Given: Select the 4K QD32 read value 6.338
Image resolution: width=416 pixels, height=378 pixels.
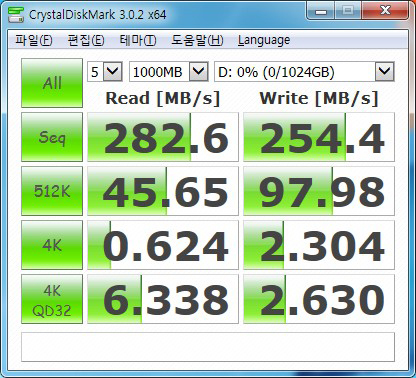Looking at the screenshot, I should click(x=163, y=299).
